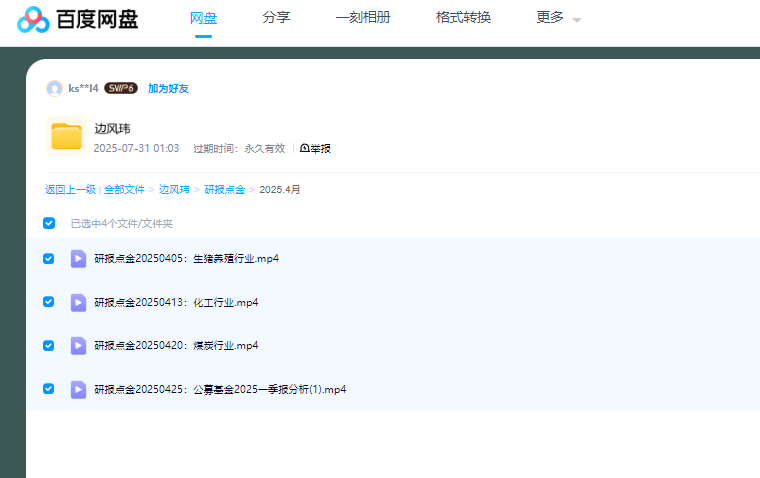Click the 边风玮 yellow folder icon
760x478 pixels.
click(x=66, y=137)
